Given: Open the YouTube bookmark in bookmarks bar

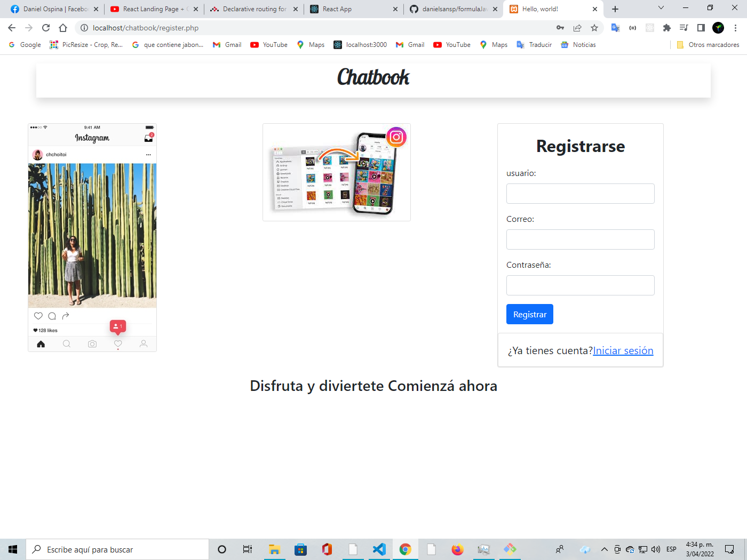Looking at the screenshot, I should 268,45.
